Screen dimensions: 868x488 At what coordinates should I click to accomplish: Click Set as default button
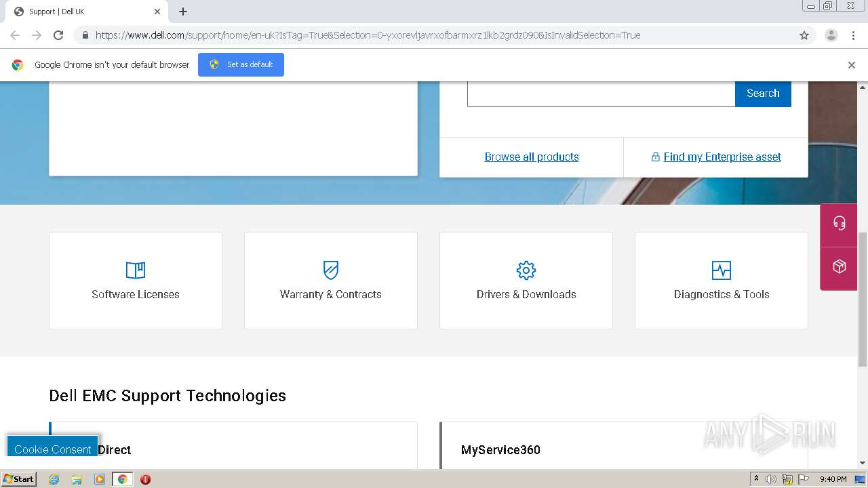coord(241,64)
